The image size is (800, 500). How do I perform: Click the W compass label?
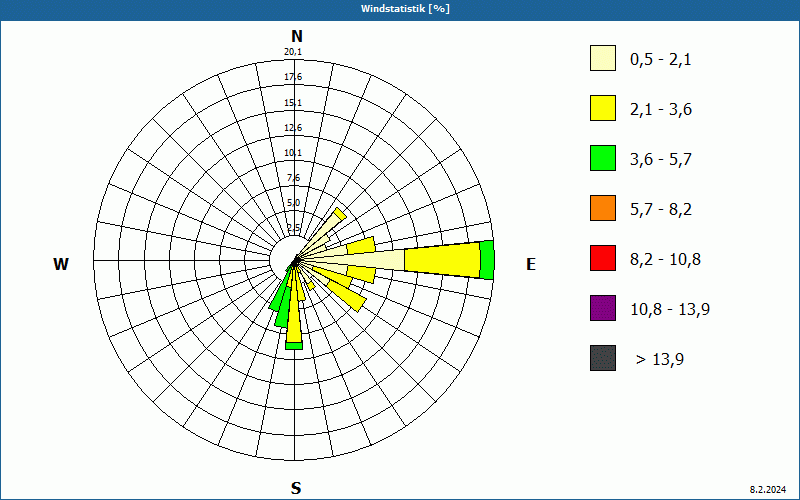click(x=61, y=264)
